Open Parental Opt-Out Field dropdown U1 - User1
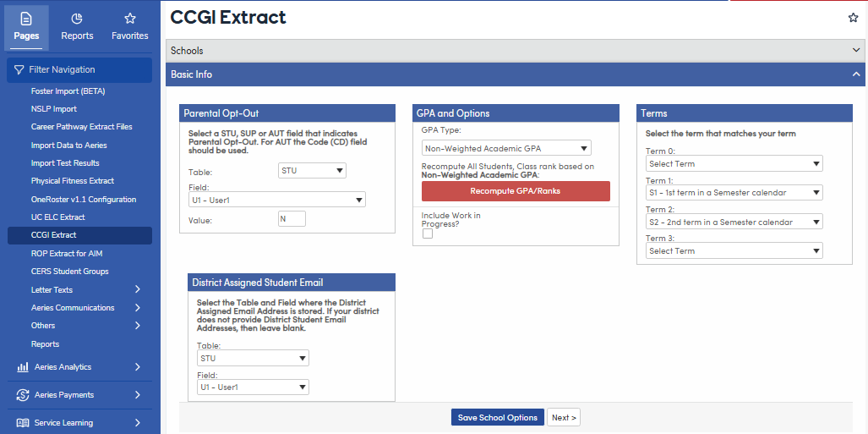 coord(276,201)
